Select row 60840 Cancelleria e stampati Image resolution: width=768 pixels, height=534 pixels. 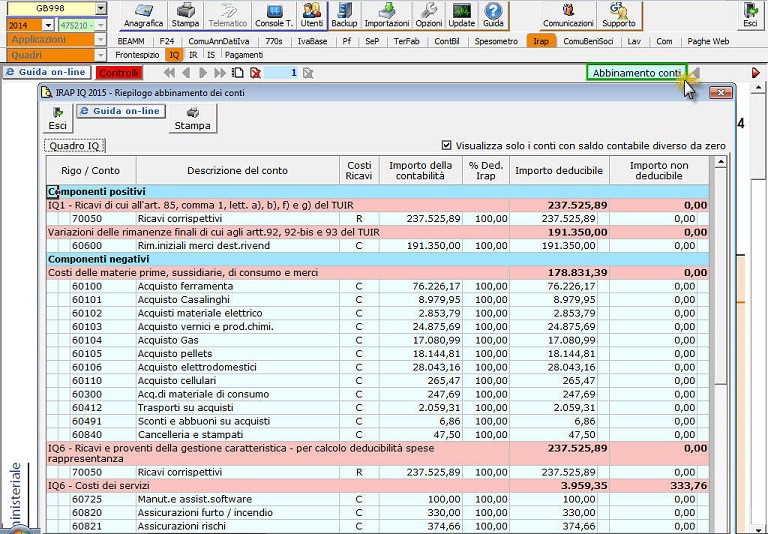(377, 435)
